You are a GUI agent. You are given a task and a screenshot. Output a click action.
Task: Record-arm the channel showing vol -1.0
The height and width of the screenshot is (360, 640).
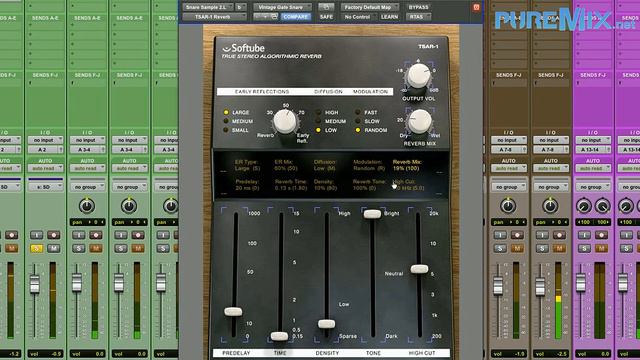pos(517,235)
